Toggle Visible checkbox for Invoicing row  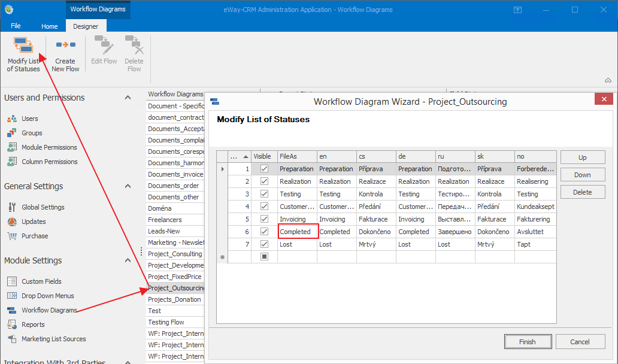pyautogui.click(x=265, y=219)
